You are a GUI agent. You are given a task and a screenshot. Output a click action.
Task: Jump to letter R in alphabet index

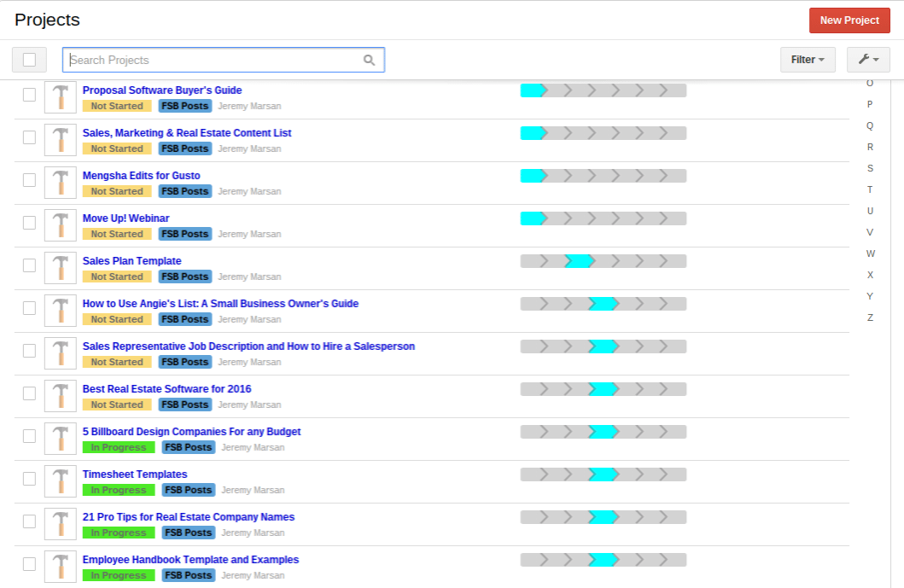point(869,147)
